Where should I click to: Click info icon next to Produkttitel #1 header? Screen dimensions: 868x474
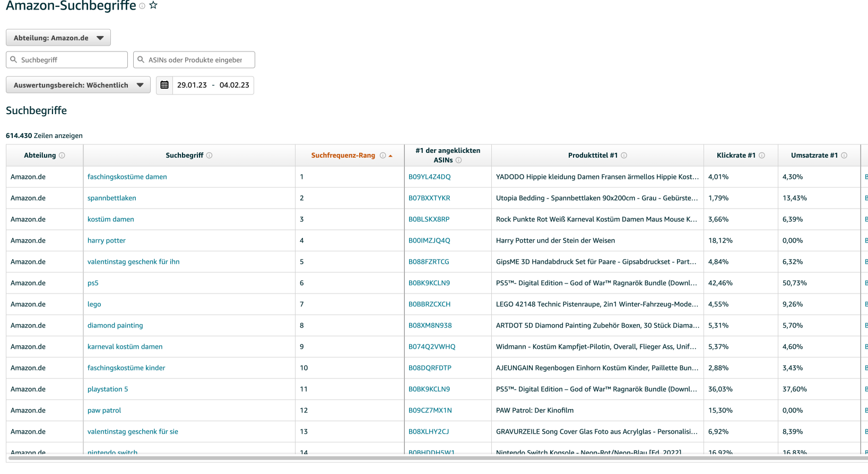(x=624, y=155)
